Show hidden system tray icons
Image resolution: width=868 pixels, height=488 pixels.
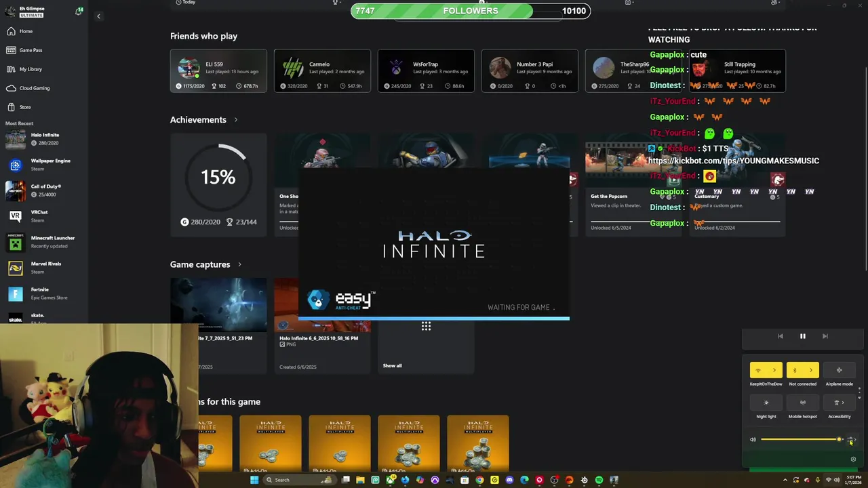coord(785,480)
